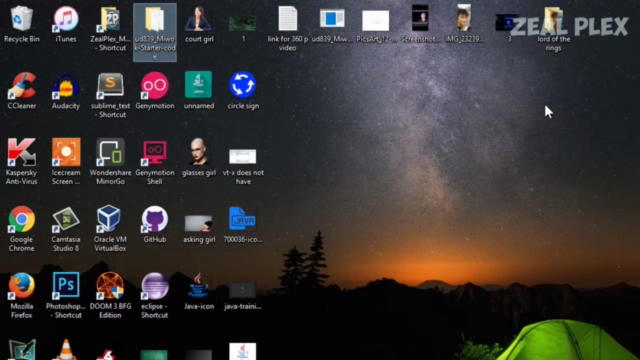This screenshot has height=360, width=640.
Task: Select the Google Chrome shortcut
Action: pos(22,219)
